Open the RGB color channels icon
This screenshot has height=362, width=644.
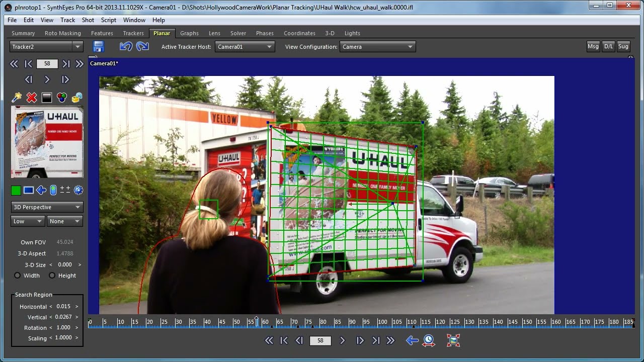click(62, 98)
